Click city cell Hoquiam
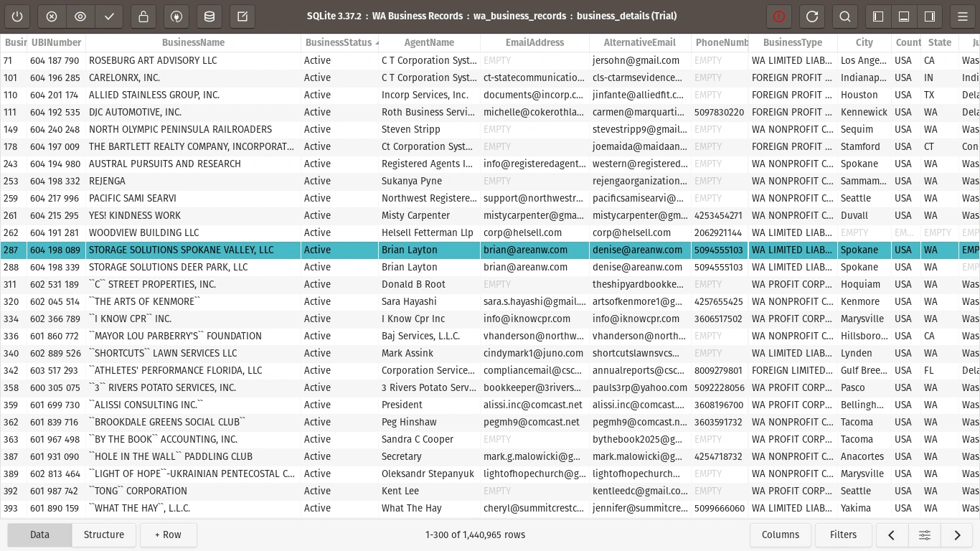Viewport: 980px width, 551px height. [864, 284]
